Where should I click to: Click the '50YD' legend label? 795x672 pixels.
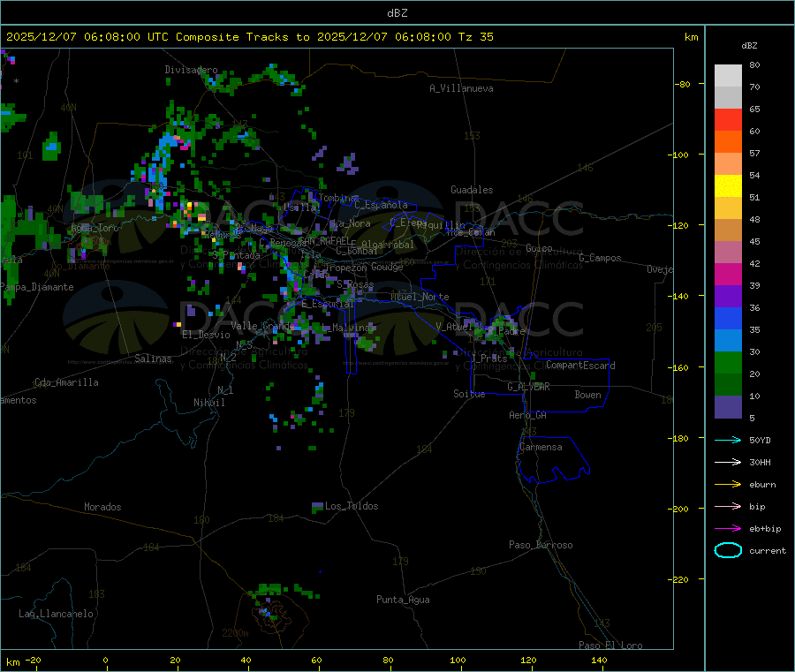760,440
